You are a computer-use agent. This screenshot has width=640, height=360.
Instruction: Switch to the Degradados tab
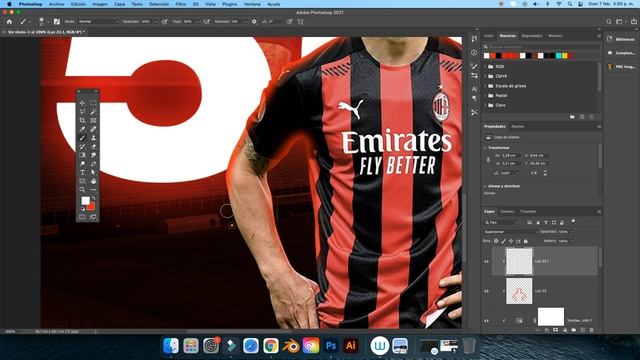(532, 36)
